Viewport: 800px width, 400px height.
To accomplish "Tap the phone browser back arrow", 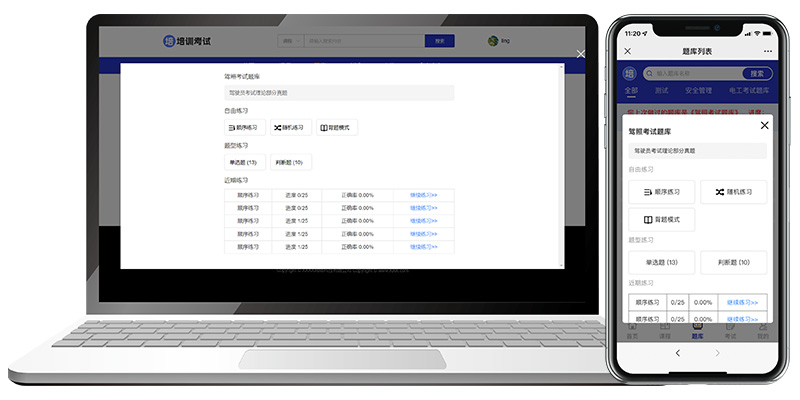I will click(x=677, y=353).
